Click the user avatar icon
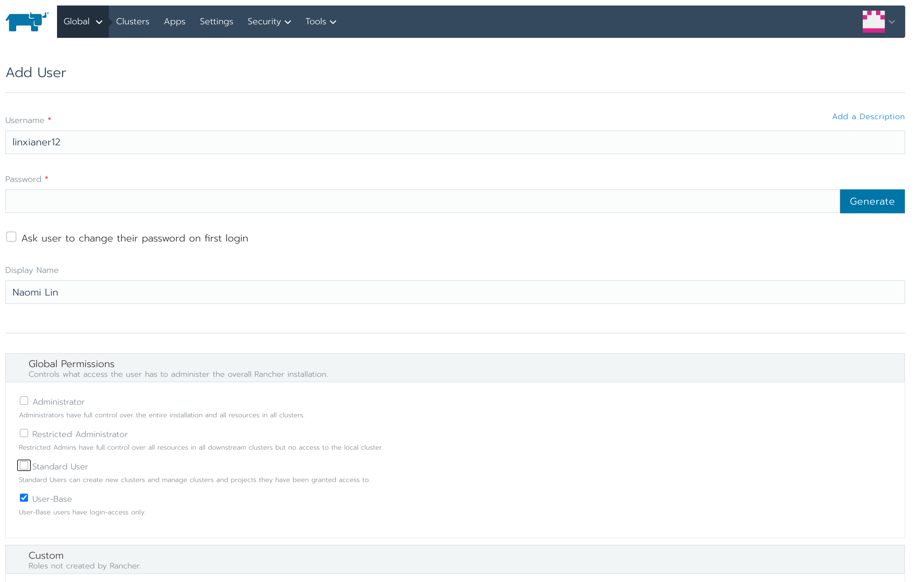924x582 pixels. 873,21
